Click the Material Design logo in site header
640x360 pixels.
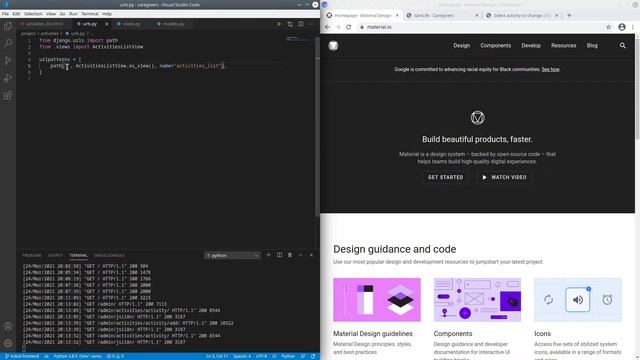click(x=333, y=45)
